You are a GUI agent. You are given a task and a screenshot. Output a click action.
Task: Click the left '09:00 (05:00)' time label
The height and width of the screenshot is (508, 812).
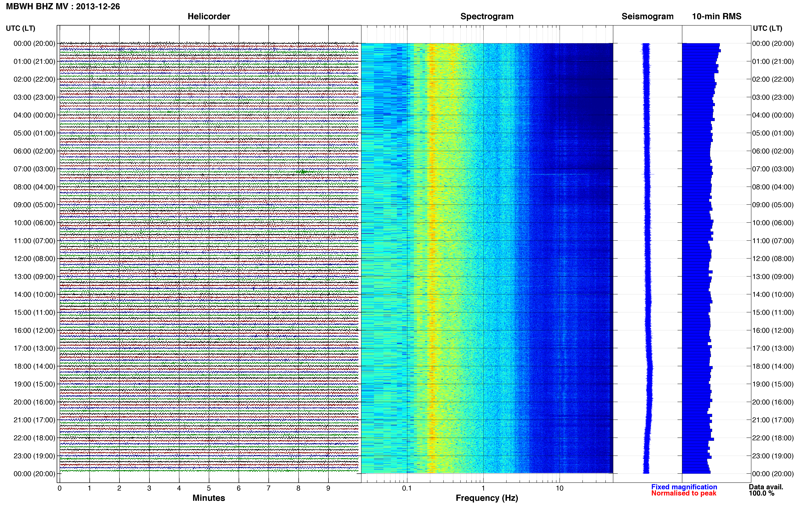click(x=34, y=205)
